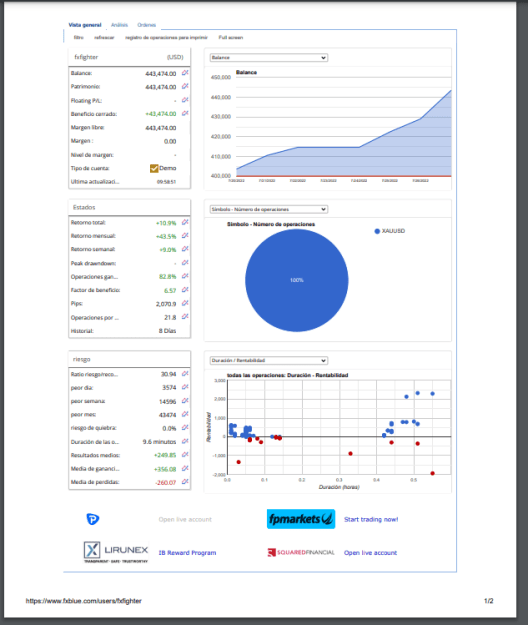Open the Símbolo - Número de operaciones dropdown
The image size is (528, 625).
[269, 209]
